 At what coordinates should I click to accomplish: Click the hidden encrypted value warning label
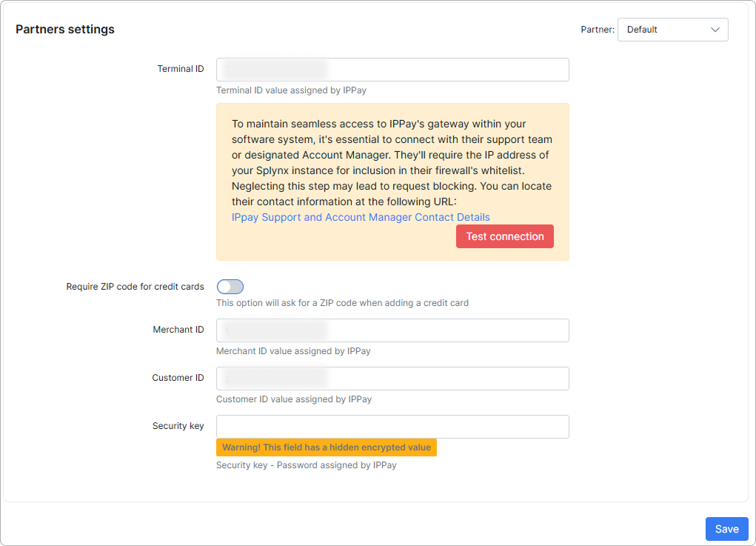click(327, 447)
